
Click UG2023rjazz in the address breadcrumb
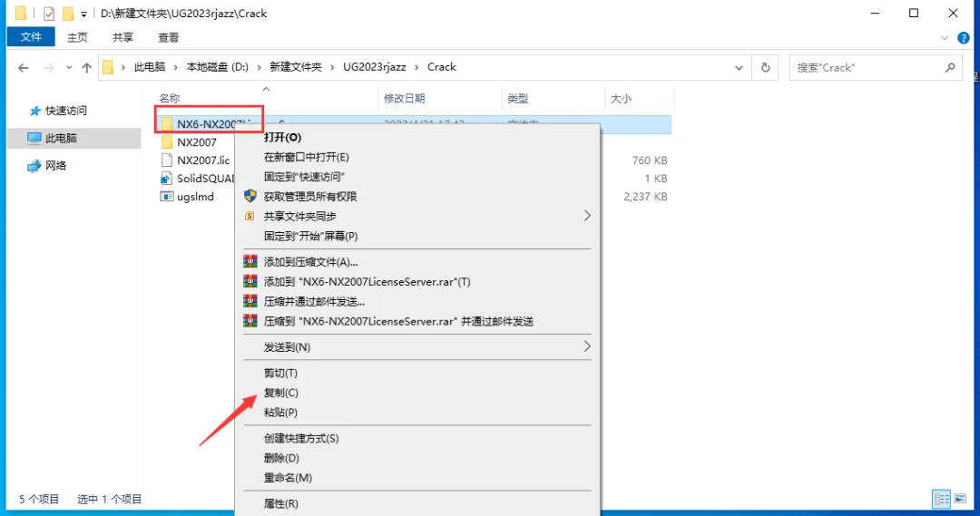click(x=375, y=67)
